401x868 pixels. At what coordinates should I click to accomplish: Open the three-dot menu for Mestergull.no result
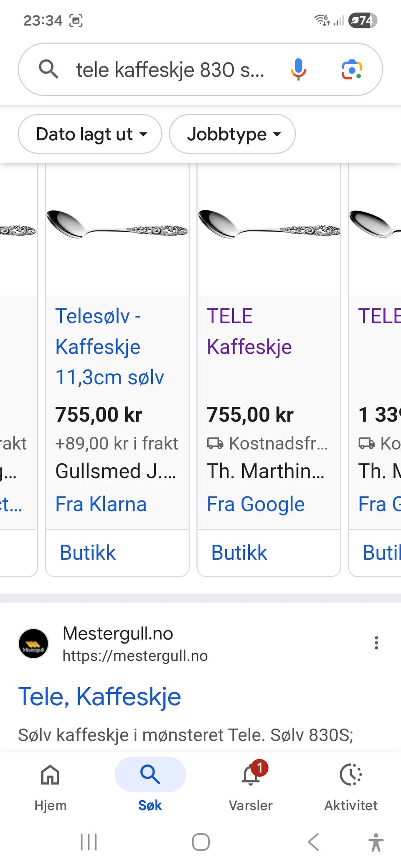[376, 643]
